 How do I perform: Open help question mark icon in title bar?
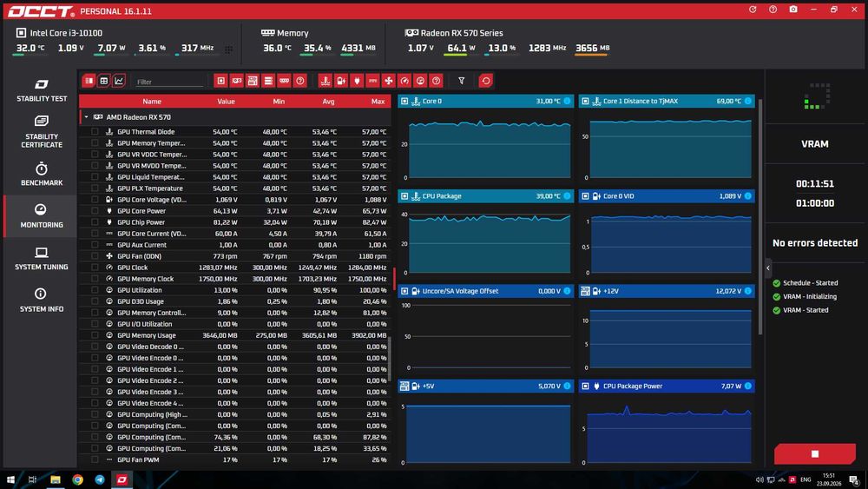[x=773, y=10]
